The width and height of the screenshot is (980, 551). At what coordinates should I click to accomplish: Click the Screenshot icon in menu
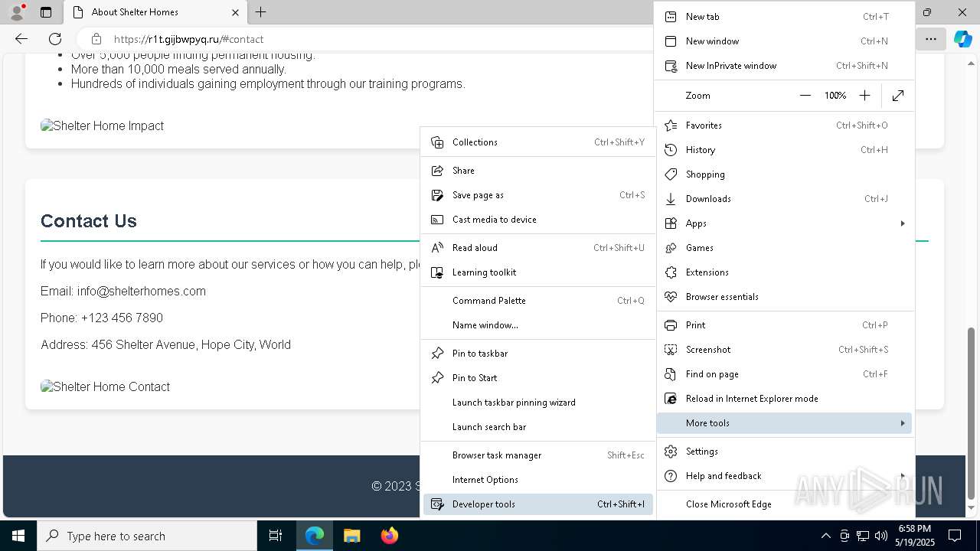[x=671, y=350]
